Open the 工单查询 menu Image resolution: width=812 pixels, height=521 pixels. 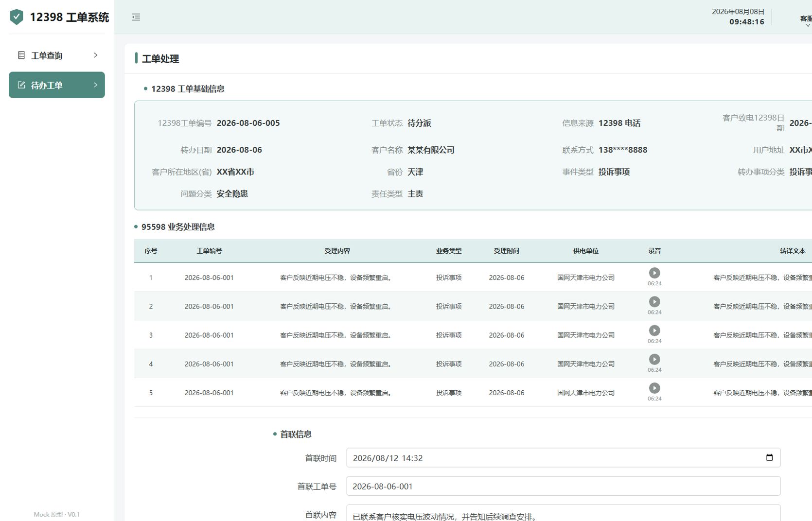57,55
